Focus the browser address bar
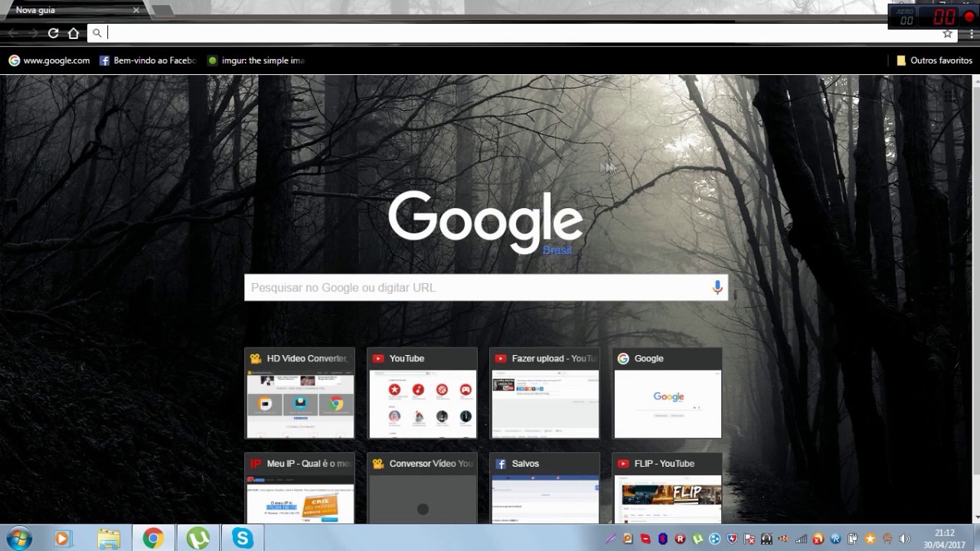 click(x=521, y=33)
